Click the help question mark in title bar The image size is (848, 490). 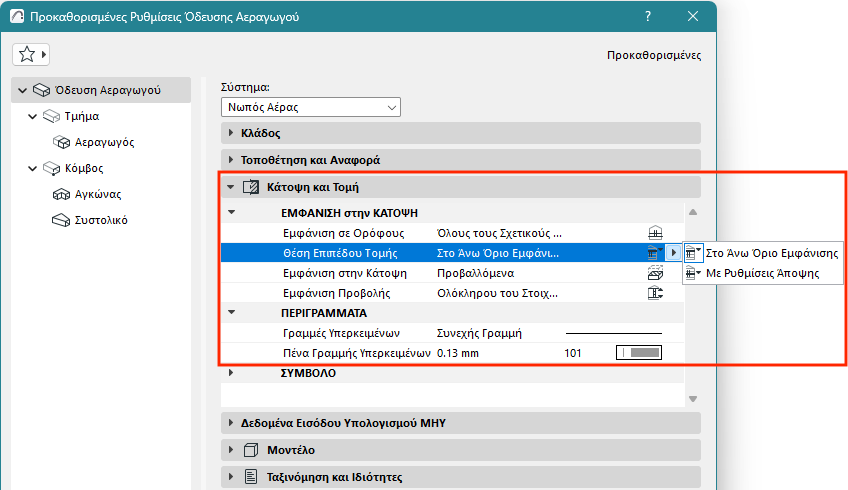648,16
